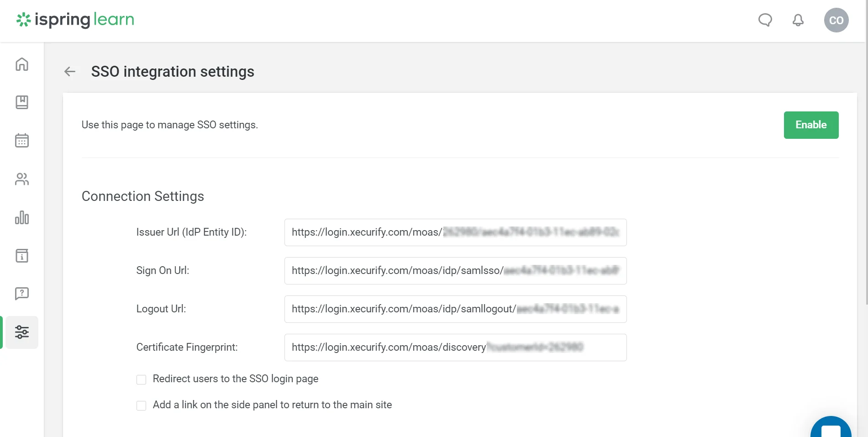Focus the Sign On Url input field

456,271
